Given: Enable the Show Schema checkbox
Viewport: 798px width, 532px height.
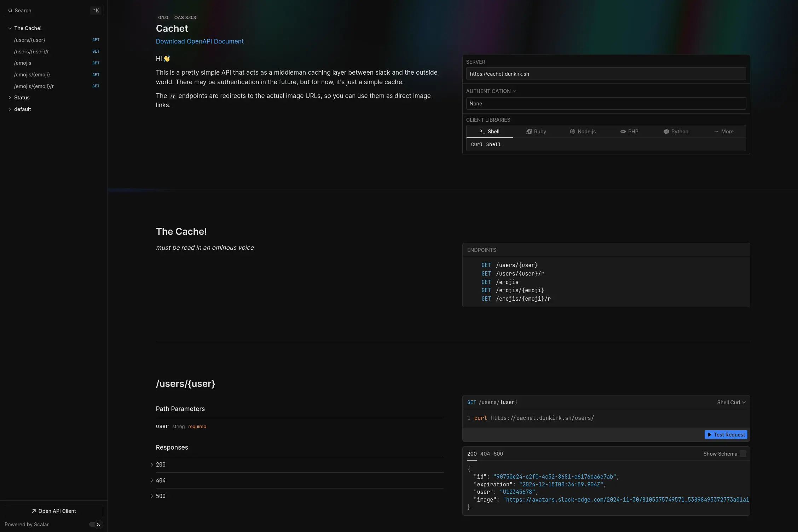Looking at the screenshot, I should pyautogui.click(x=743, y=454).
